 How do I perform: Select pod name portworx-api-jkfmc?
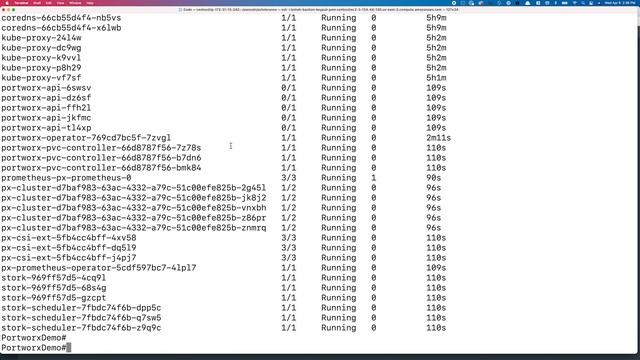46,118
